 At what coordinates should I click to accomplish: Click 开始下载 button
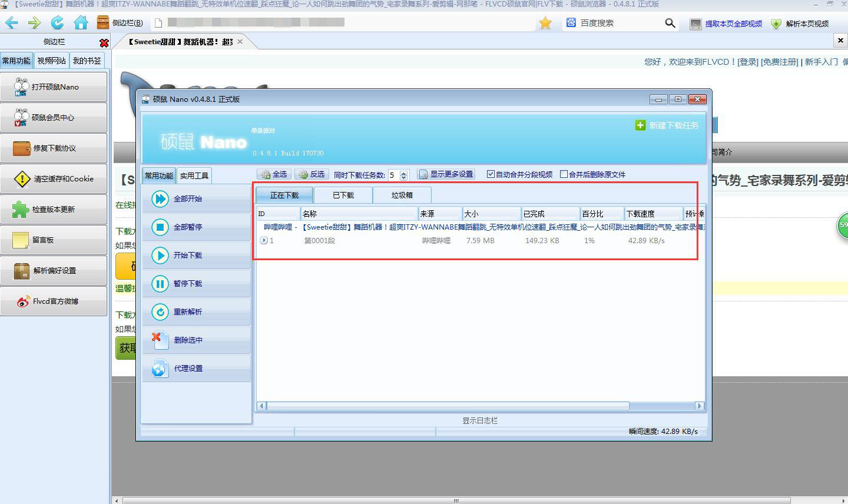(197, 255)
